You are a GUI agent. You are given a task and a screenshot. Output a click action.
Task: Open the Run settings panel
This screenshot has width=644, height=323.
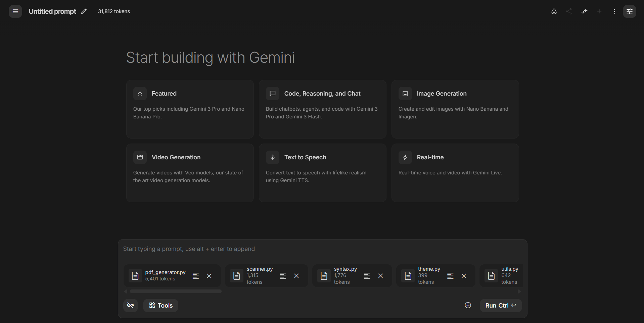tap(630, 11)
